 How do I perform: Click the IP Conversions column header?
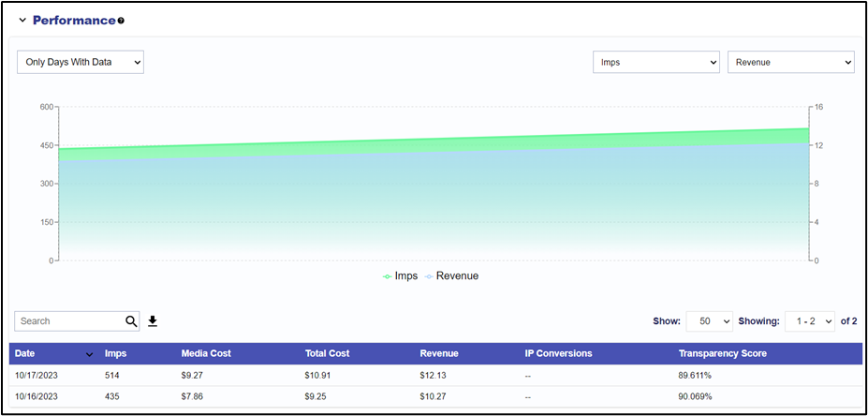559,353
